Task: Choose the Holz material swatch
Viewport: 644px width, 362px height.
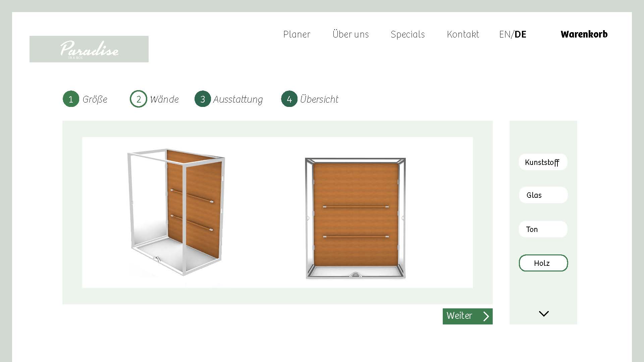Action: pos(543,263)
